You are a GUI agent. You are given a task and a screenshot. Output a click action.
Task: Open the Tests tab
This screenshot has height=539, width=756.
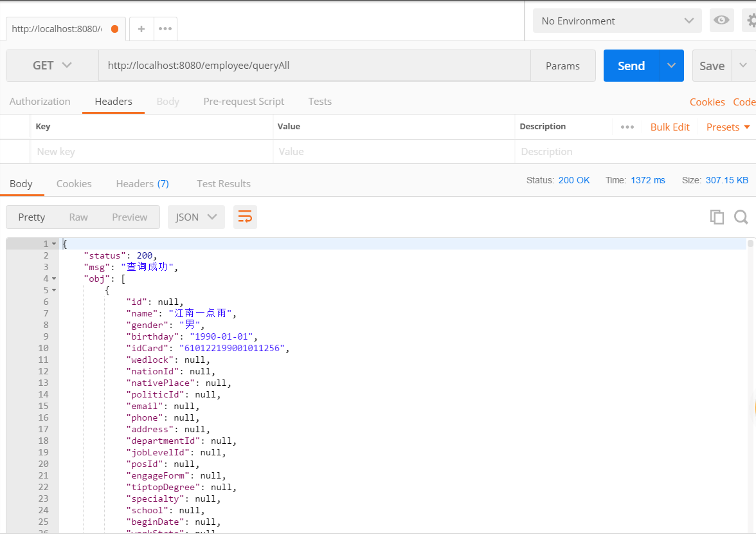click(319, 102)
